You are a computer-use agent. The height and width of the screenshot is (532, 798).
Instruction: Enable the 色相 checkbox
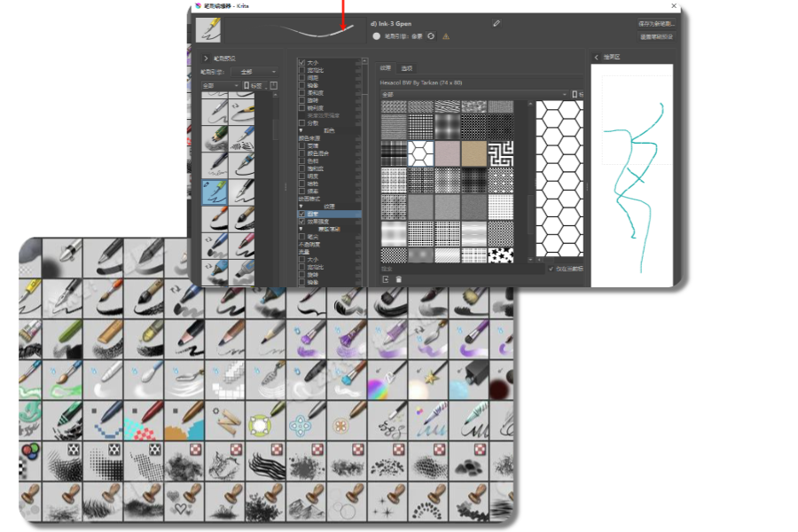click(x=301, y=160)
